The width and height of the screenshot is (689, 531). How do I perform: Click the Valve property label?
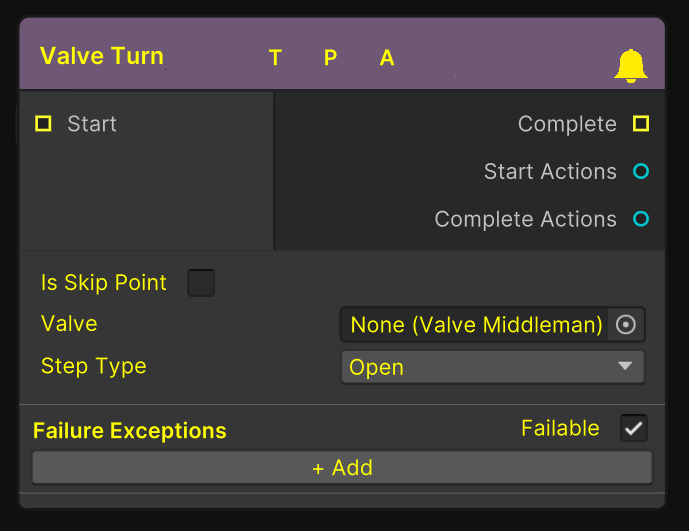[x=69, y=324]
